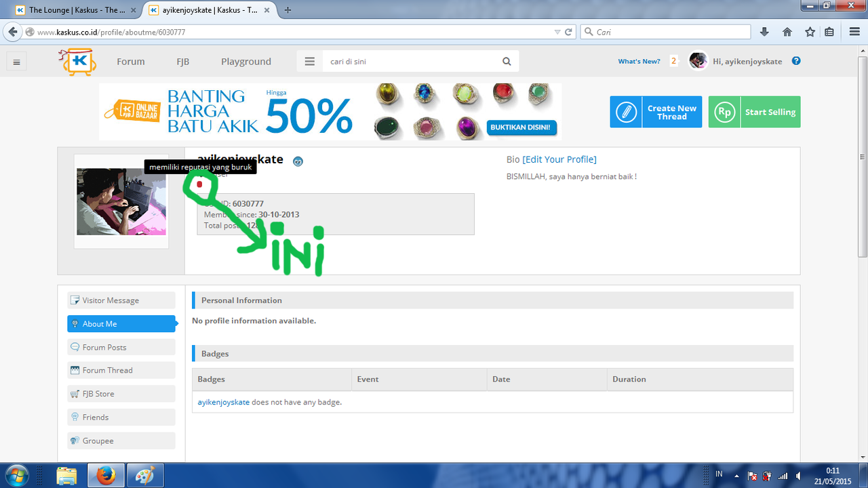This screenshot has height=488, width=868.
Task: Open the hamburger sidebar menu button
Action: (x=17, y=62)
